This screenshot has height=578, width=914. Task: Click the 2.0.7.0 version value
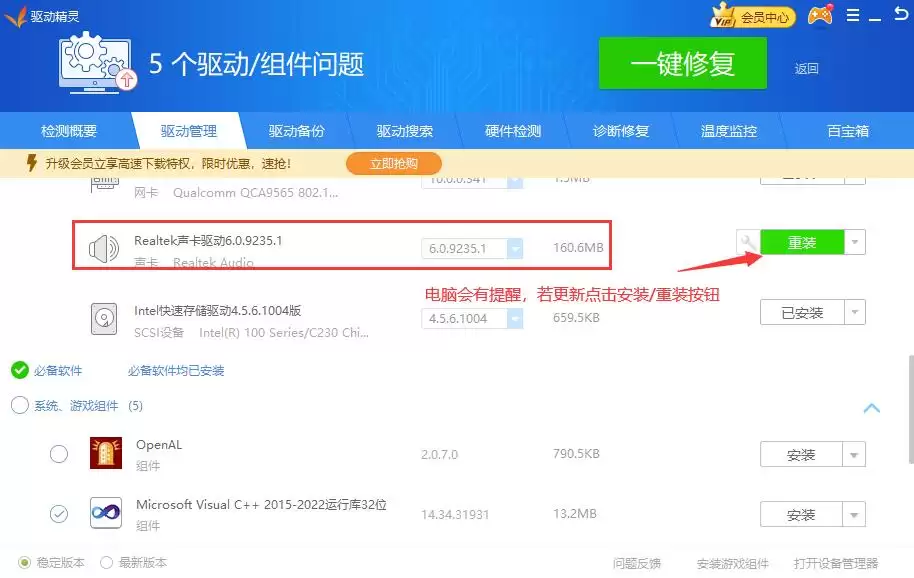[440, 454]
